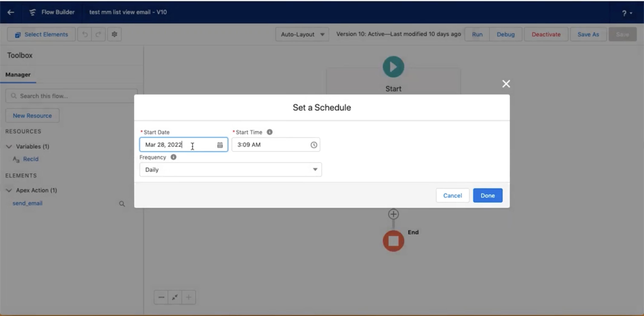Click Done in the schedule dialog

[487, 195]
